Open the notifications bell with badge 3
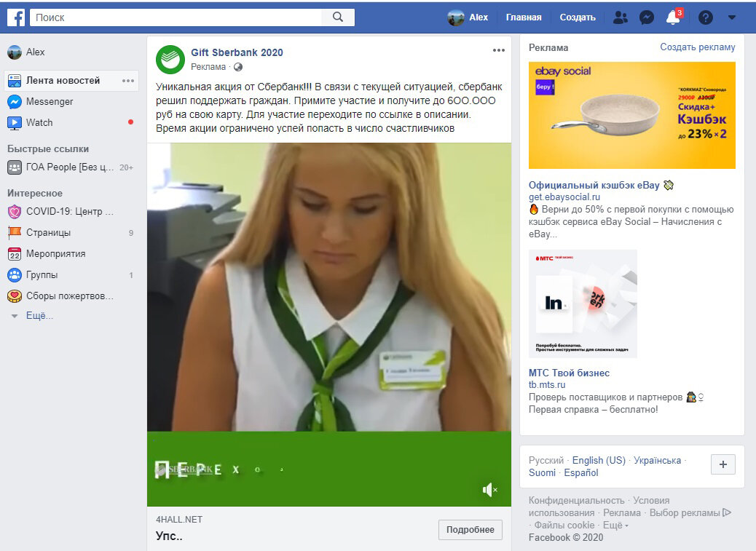The image size is (756, 551). 673,17
